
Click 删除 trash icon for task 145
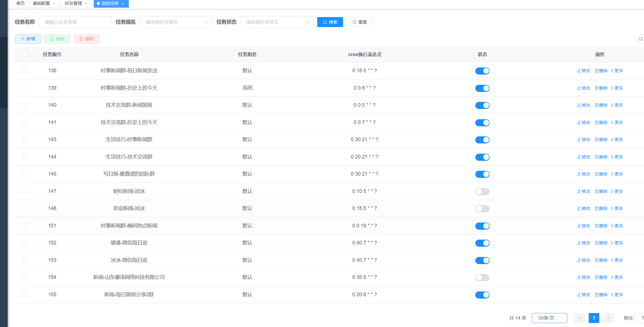pyautogui.click(x=601, y=174)
